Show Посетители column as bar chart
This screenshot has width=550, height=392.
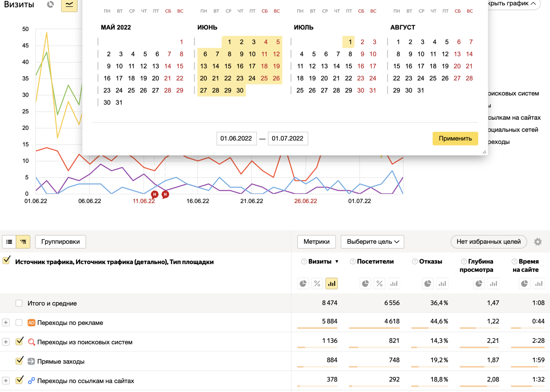[394, 283]
